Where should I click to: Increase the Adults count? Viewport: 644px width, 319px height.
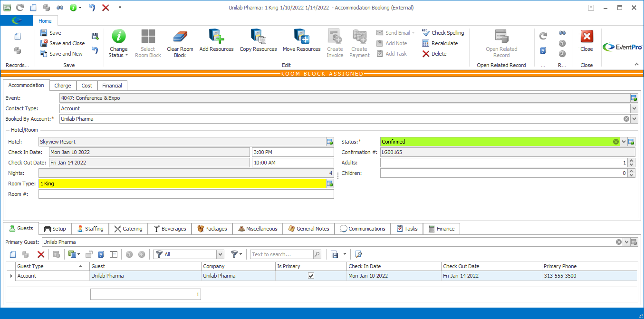click(x=631, y=161)
